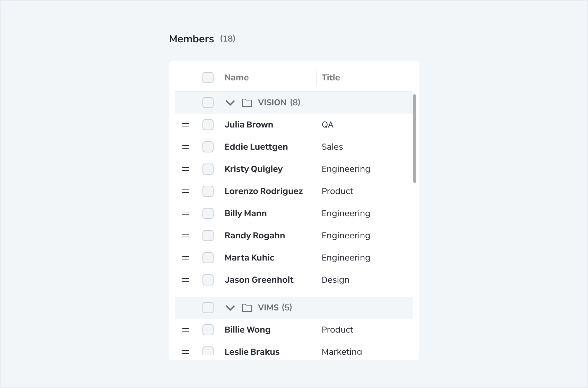
Task: Click the drag handle for Lorenzo Rodriguez
Action: click(x=186, y=191)
